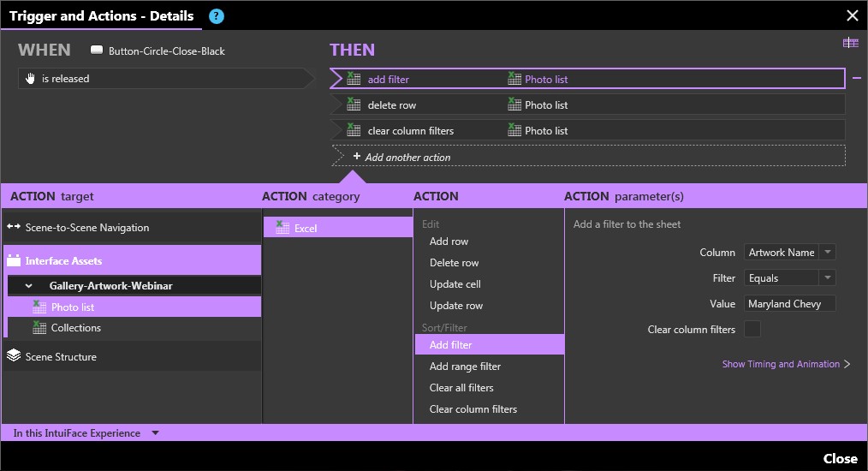The height and width of the screenshot is (471, 868).
Task: Open the help question mark icon
Action: tap(217, 16)
